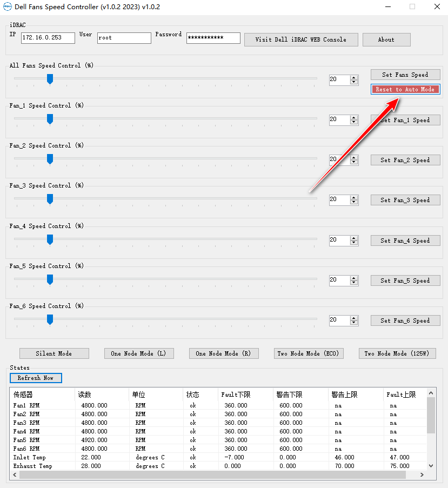Click the Fan_6 speed value field
Viewport: 448px width, 488px height.
340,320
